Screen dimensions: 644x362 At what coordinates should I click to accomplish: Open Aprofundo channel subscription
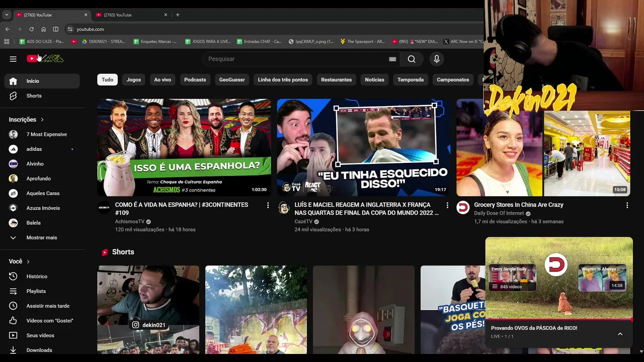click(42, 178)
